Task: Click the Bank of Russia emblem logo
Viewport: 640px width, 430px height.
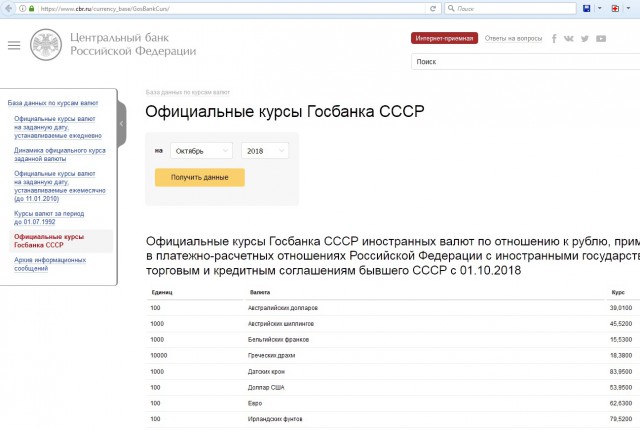Action: [x=46, y=44]
